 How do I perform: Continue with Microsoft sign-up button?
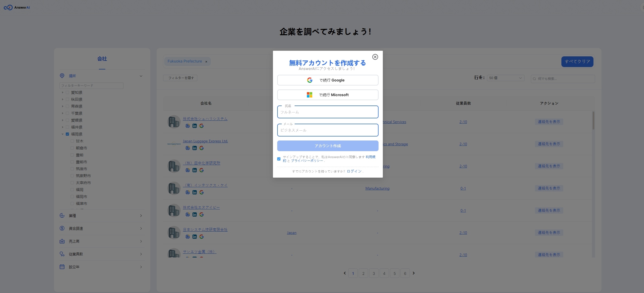point(328,95)
